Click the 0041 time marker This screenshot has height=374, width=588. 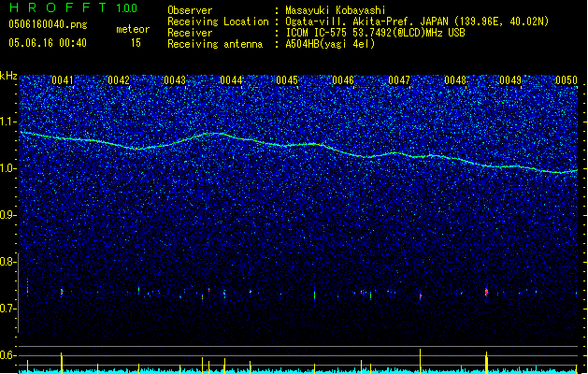(x=63, y=80)
